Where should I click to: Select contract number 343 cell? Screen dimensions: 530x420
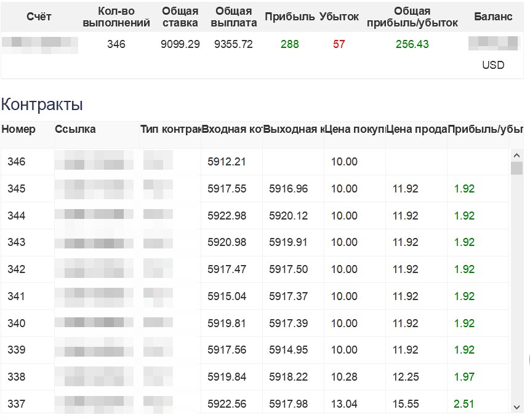[x=17, y=242]
